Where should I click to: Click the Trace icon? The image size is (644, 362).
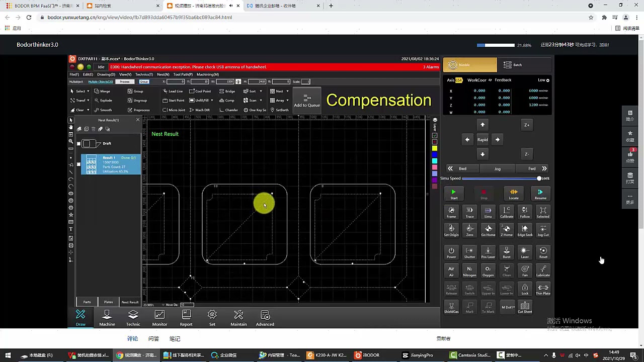click(x=469, y=212)
